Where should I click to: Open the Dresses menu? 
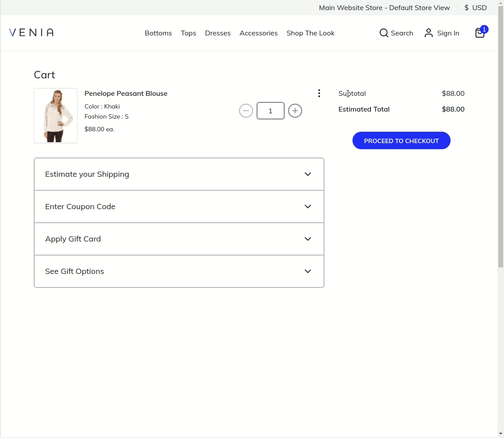click(218, 33)
